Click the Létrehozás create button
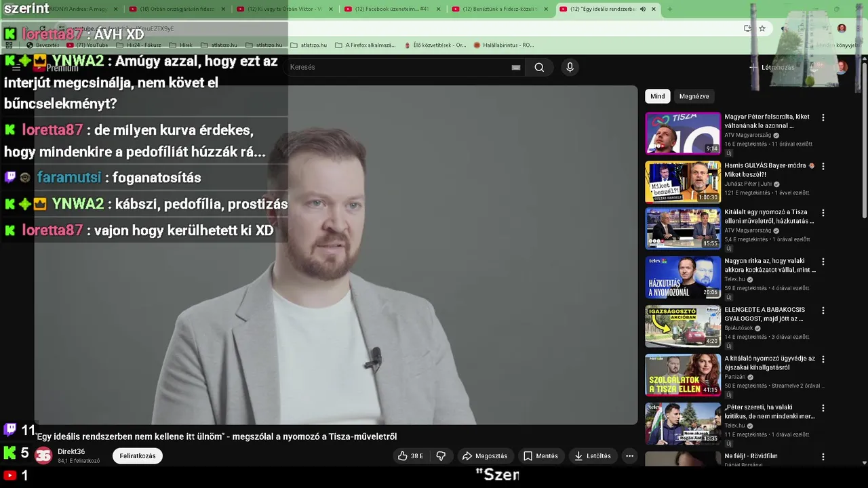868x488 pixels. [x=772, y=67]
